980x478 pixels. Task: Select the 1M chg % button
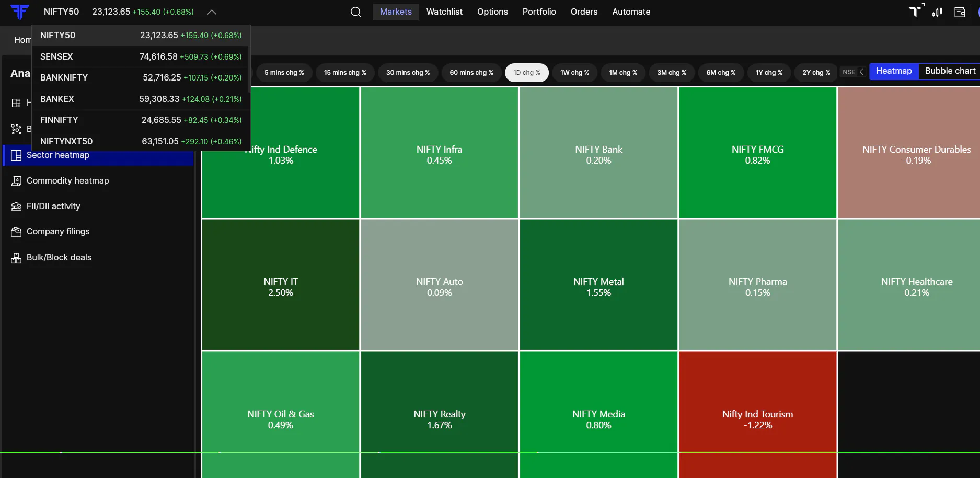pyautogui.click(x=623, y=73)
